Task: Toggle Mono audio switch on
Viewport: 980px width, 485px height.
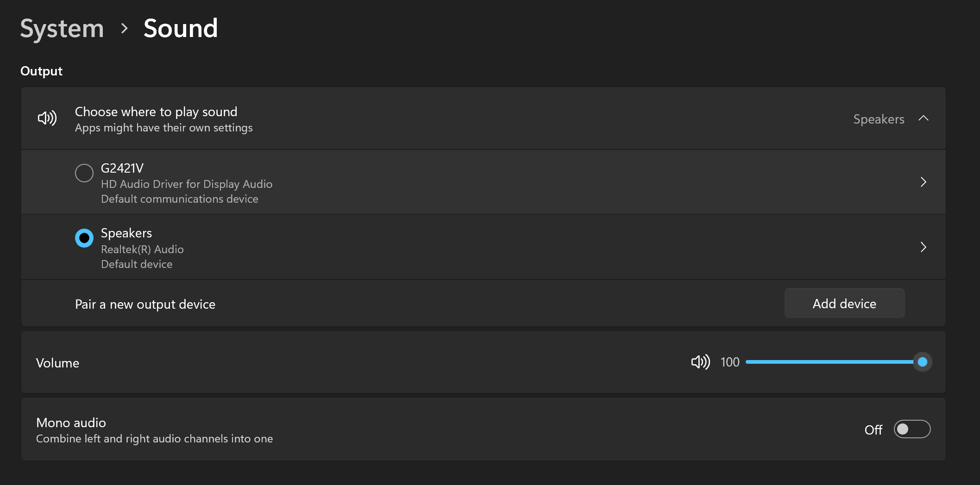Action: coord(911,429)
